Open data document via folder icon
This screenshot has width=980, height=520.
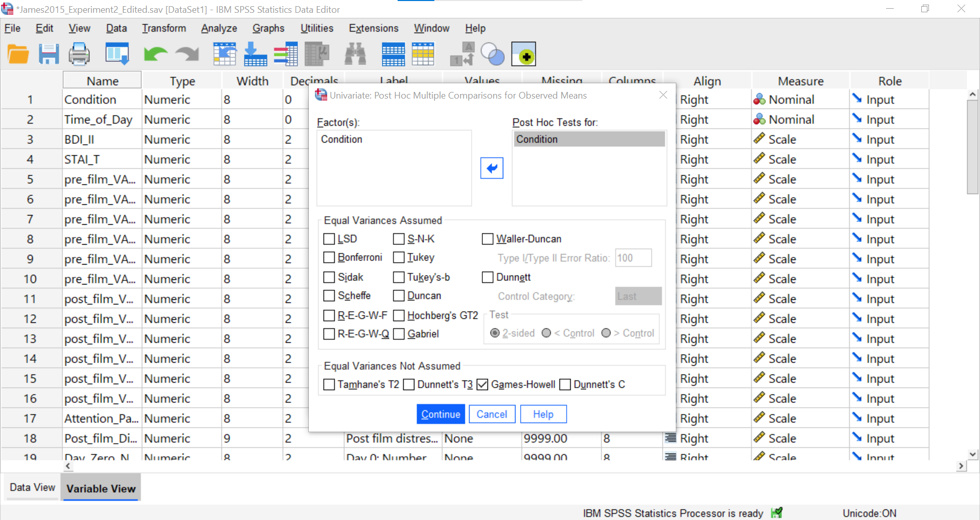pyautogui.click(x=18, y=54)
